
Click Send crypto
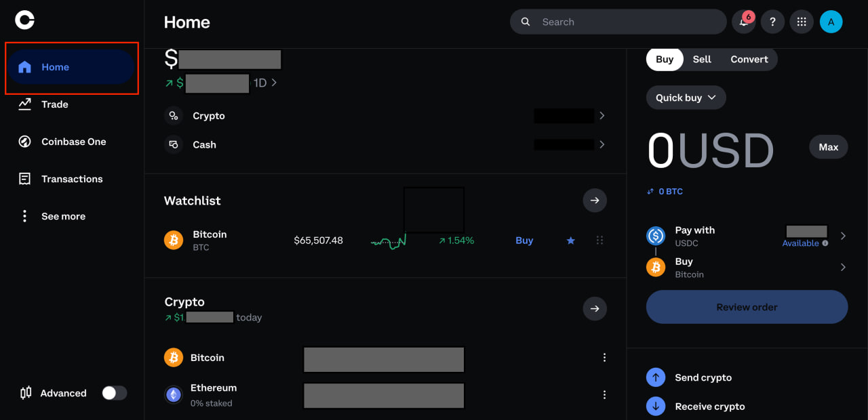click(x=703, y=377)
